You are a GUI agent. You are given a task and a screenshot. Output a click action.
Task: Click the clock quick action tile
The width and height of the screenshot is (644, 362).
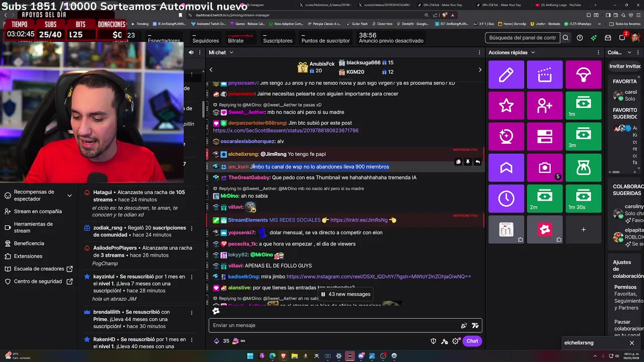pyautogui.click(x=506, y=199)
